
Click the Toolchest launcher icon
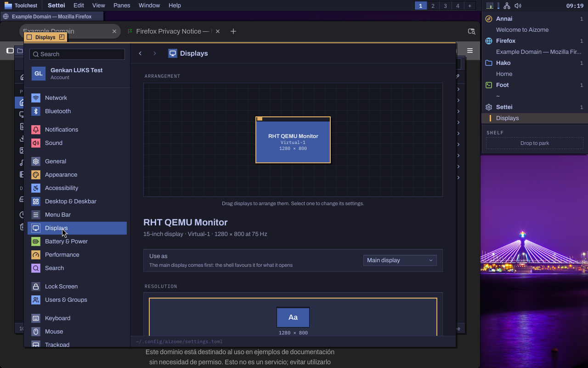click(8, 6)
